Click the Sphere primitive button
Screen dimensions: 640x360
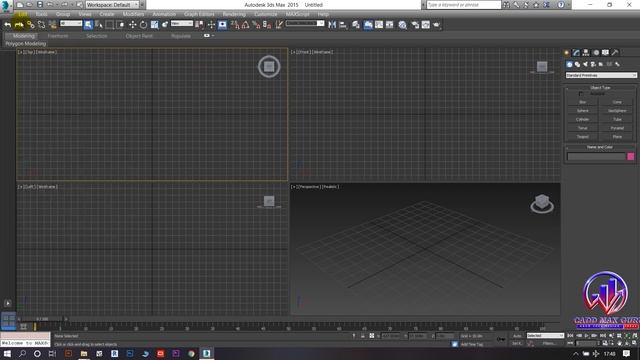coord(582,111)
